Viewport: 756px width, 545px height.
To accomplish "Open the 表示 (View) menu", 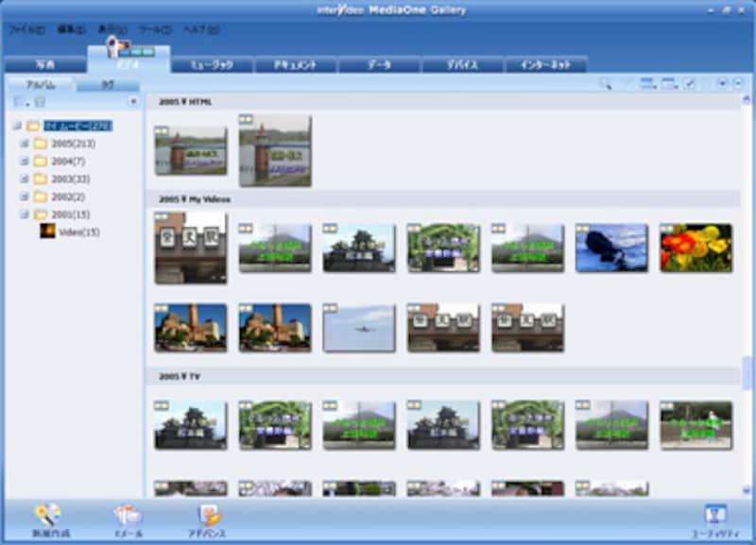I will 112,30.
